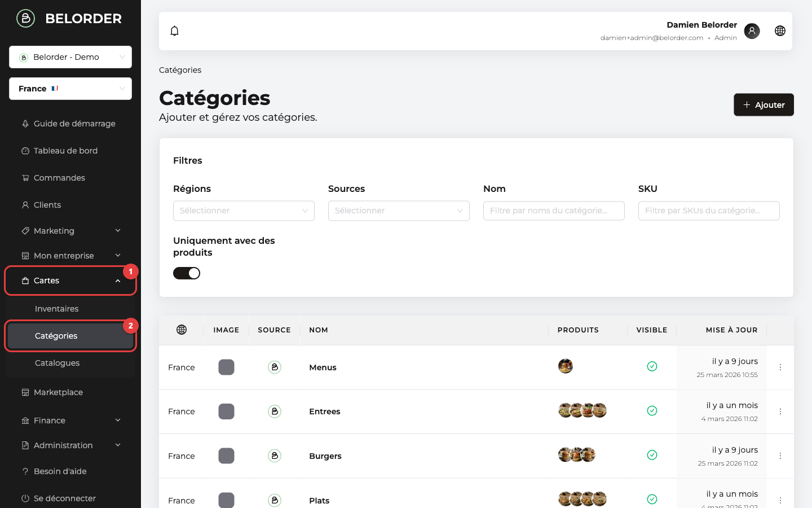
Task: Focus the Nom filter input
Action: [554, 211]
